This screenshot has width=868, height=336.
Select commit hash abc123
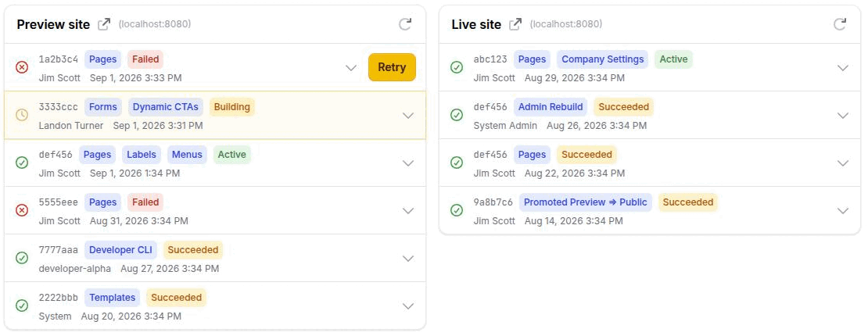(x=490, y=59)
